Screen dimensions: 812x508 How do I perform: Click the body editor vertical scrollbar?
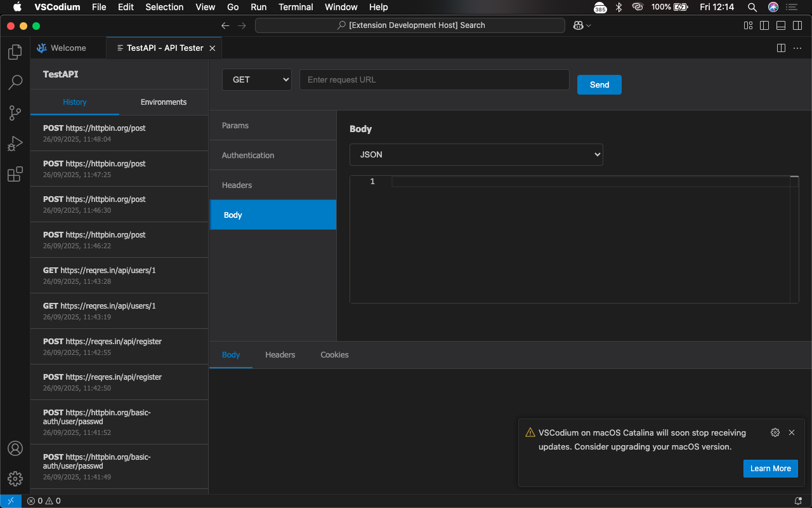tap(794, 239)
